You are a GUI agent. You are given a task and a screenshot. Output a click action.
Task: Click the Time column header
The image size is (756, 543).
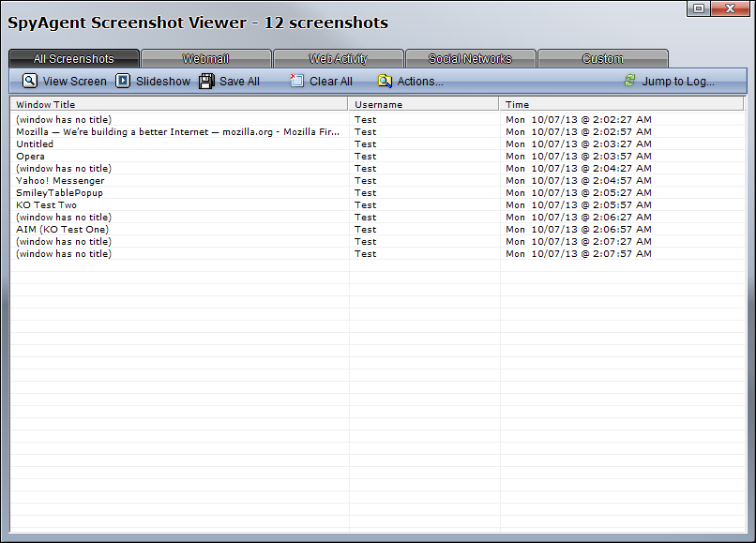click(622, 105)
